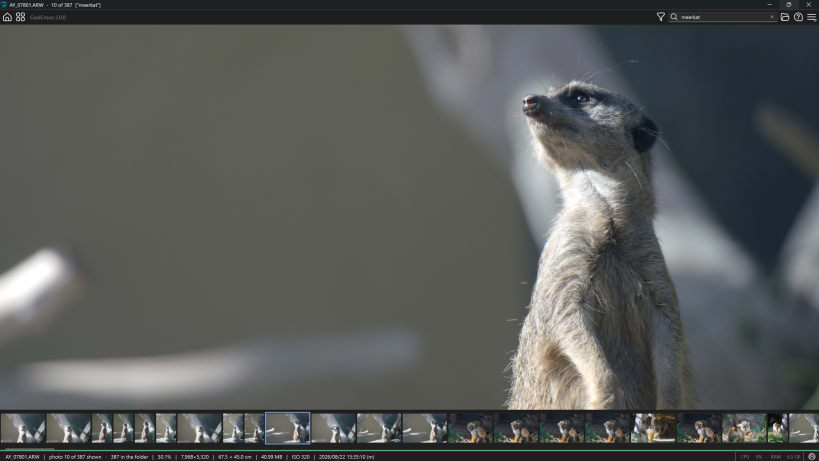Click the file name in status bar
Image resolution: width=819 pixels, height=461 pixels.
point(22,457)
